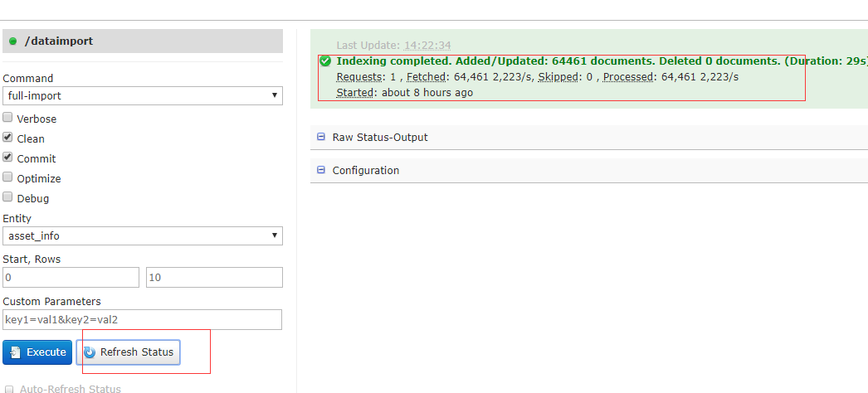Uncheck the Clean option
The height and width of the screenshot is (393, 868).
(x=8, y=138)
